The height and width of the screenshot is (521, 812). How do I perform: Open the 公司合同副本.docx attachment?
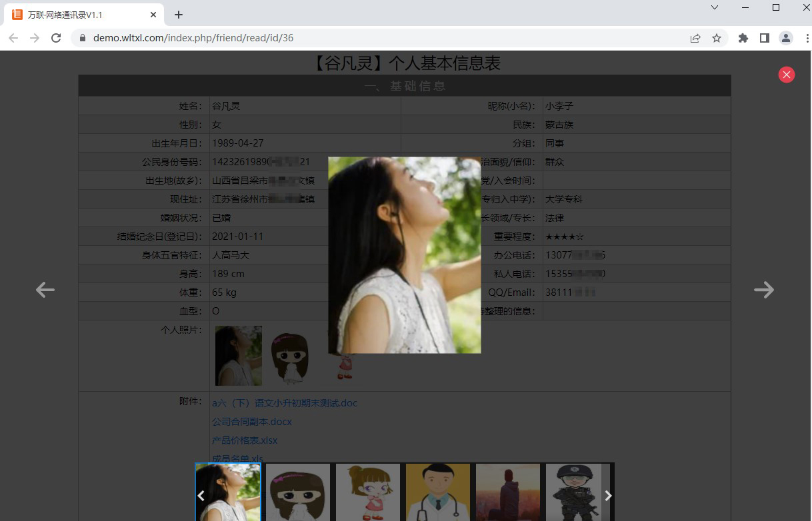[x=252, y=422]
